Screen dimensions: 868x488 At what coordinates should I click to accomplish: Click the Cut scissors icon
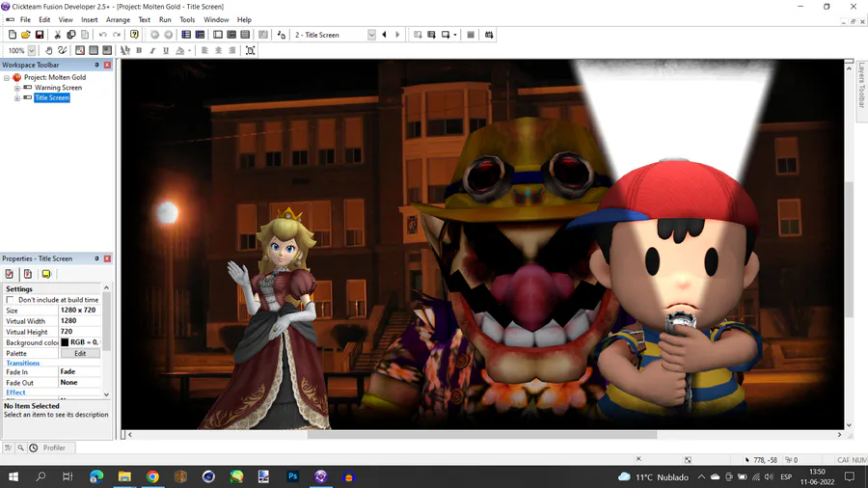coord(57,35)
